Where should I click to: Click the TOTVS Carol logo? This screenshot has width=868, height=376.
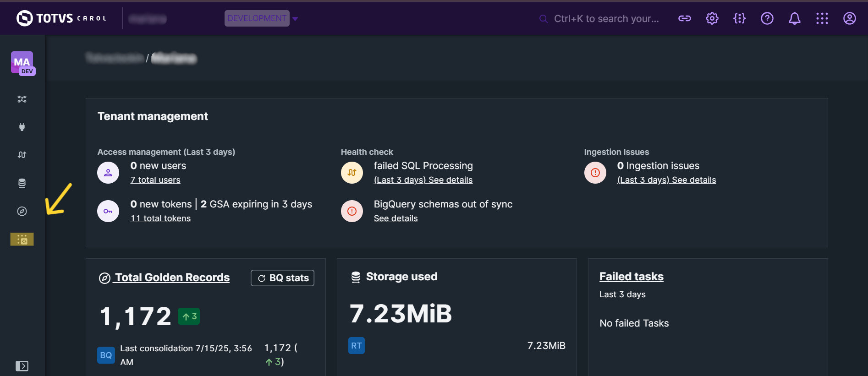61,18
